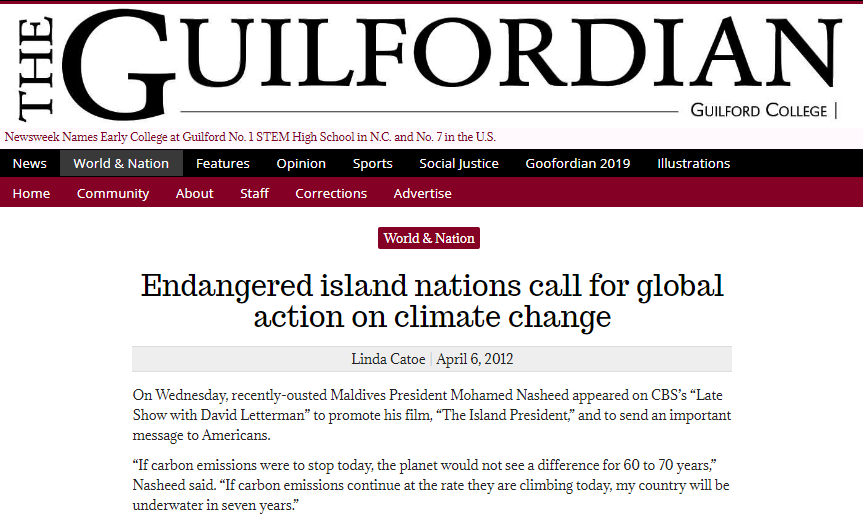Click the Newsweek Early College headline ticker
Image resolution: width=863 pixels, height=522 pixels.
[x=250, y=137]
